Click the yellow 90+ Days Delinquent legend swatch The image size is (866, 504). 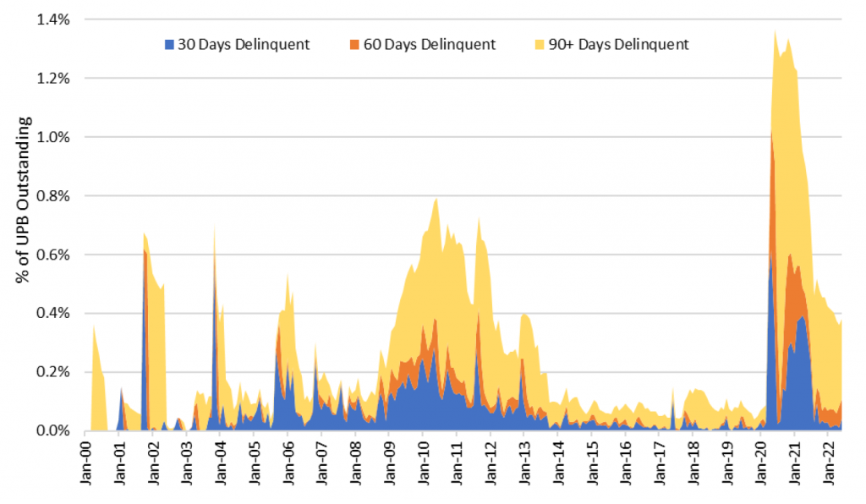click(x=540, y=44)
